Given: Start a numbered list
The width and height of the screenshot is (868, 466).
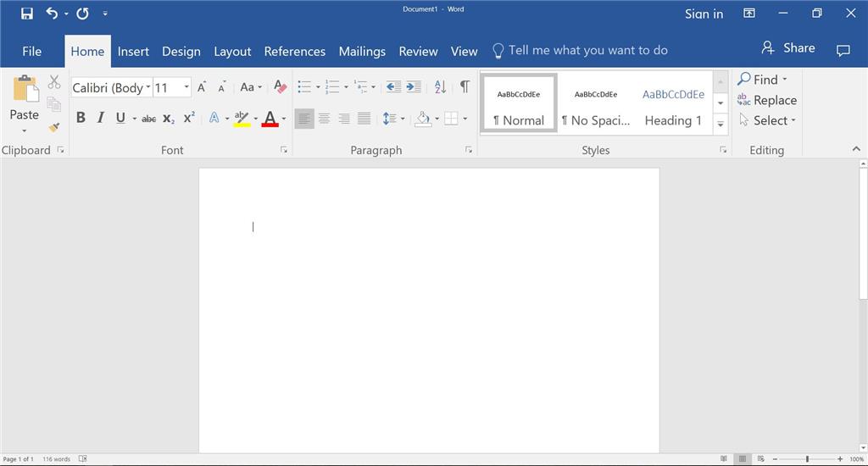Looking at the screenshot, I should [332, 87].
